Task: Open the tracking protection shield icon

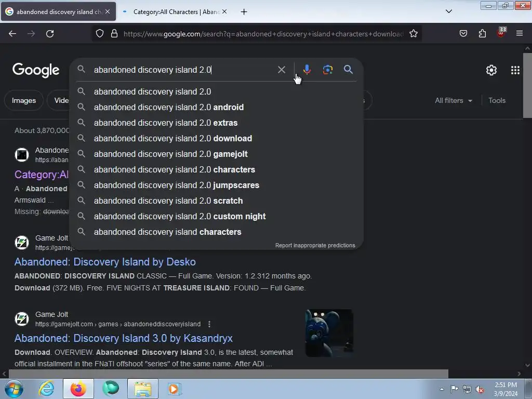Action: coord(99,34)
